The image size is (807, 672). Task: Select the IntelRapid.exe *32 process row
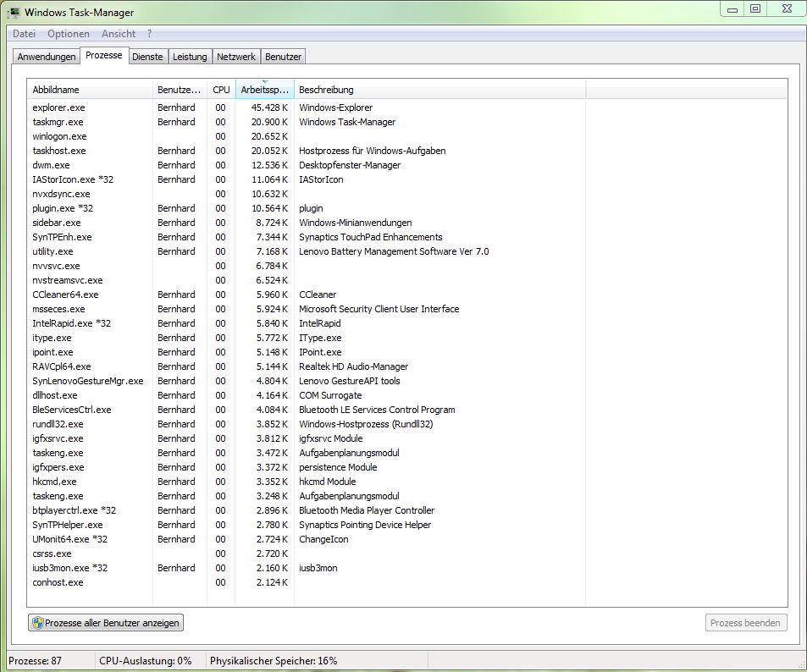(307, 323)
